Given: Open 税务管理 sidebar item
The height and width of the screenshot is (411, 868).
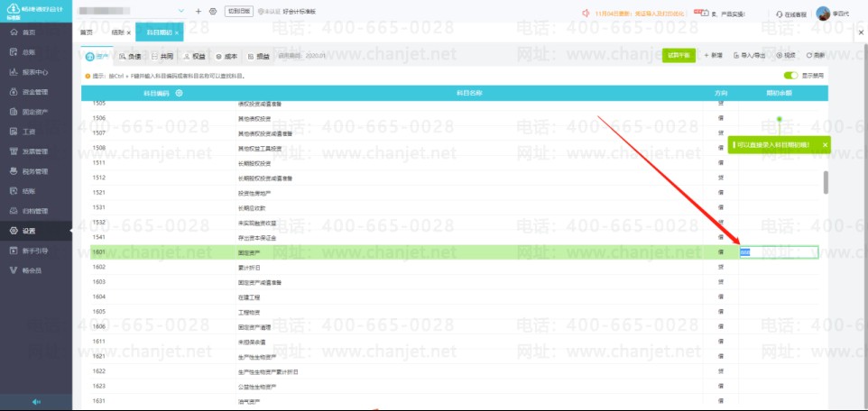Looking at the screenshot, I should click(x=35, y=171).
